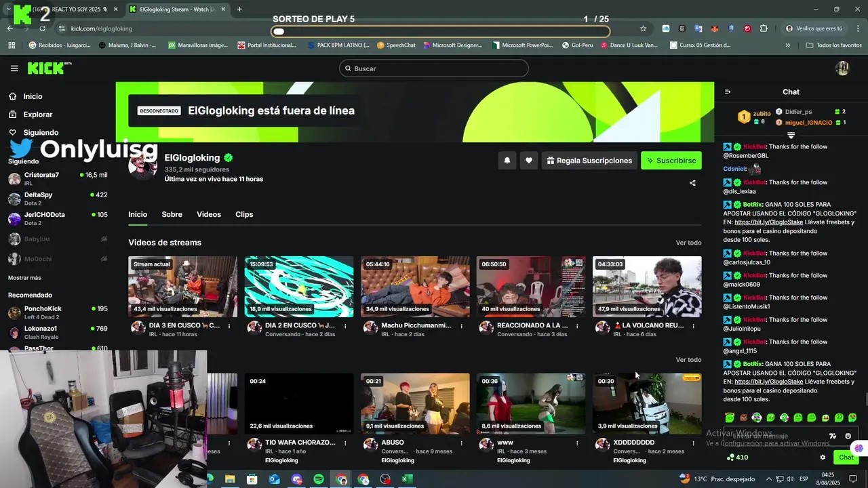
Task: Click the channel points icon showing 410
Action: click(737, 457)
